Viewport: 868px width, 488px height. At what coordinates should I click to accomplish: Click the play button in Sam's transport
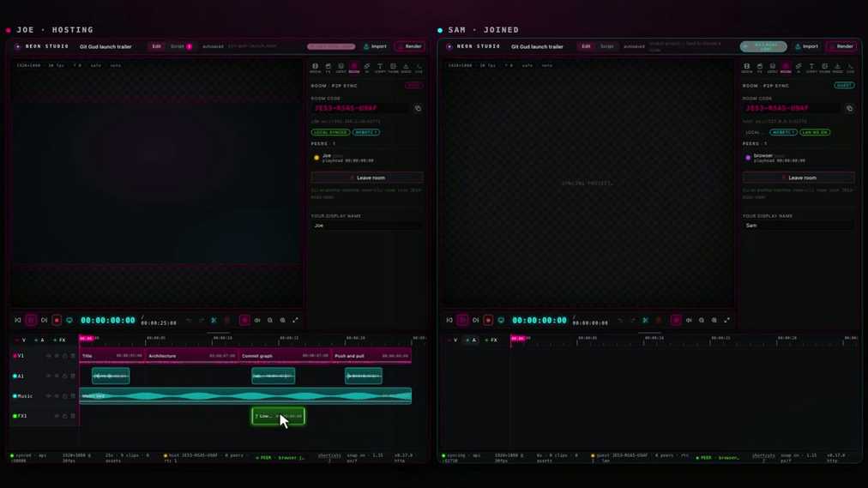[x=463, y=320]
